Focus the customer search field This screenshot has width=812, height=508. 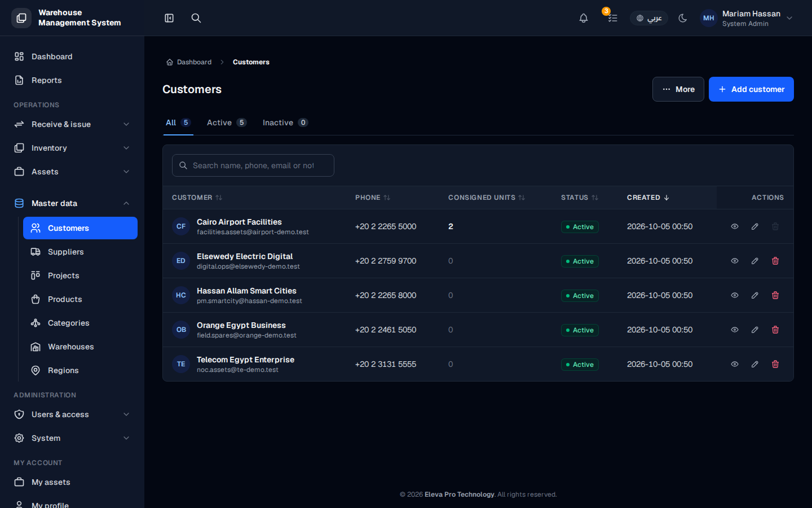point(253,165)
